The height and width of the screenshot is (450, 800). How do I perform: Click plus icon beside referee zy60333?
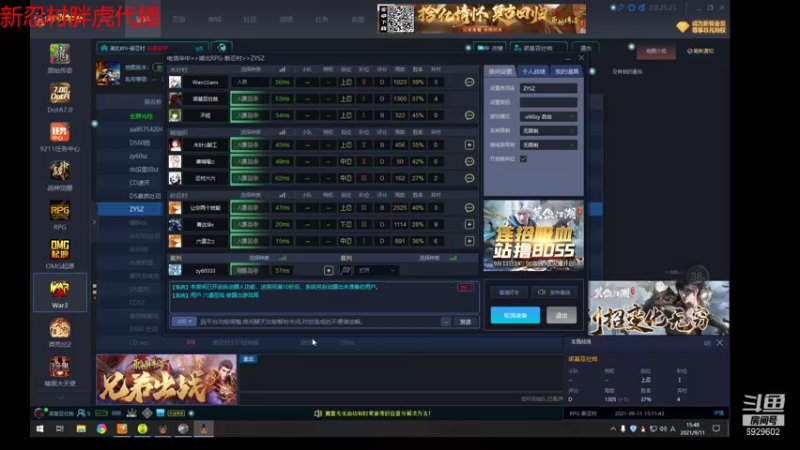(x=329, y=270)
